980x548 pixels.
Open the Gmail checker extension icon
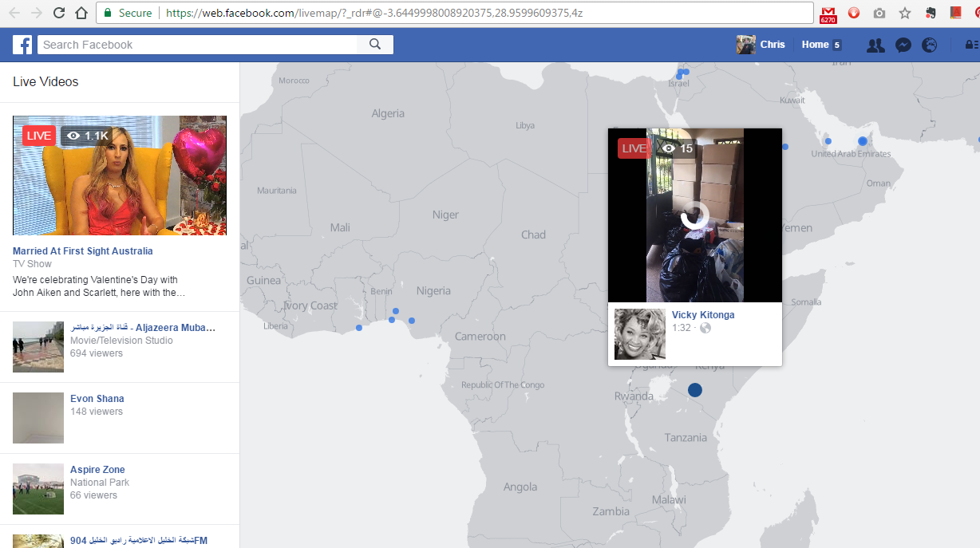(x=828, y=14)
